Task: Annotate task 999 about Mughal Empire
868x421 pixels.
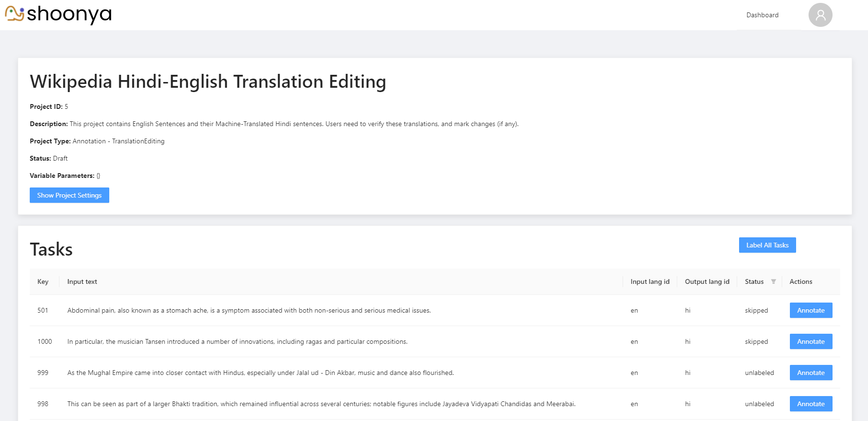Action: (x=810, y=373)
